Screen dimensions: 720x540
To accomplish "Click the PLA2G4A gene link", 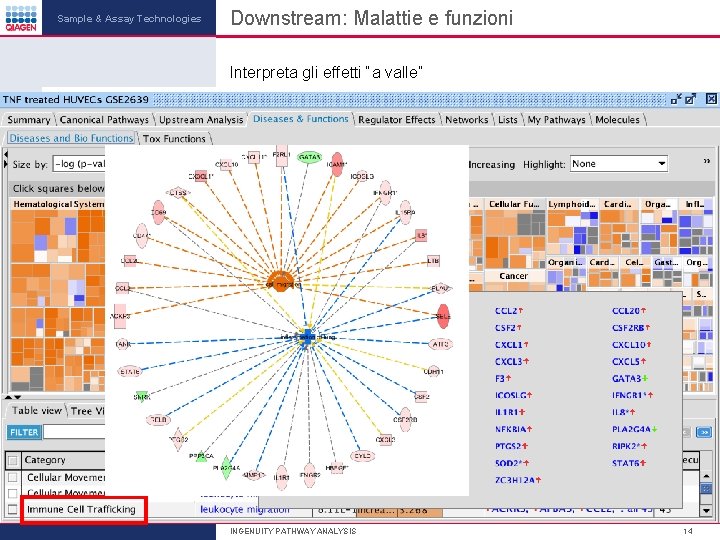I will [x=631, y=429].
